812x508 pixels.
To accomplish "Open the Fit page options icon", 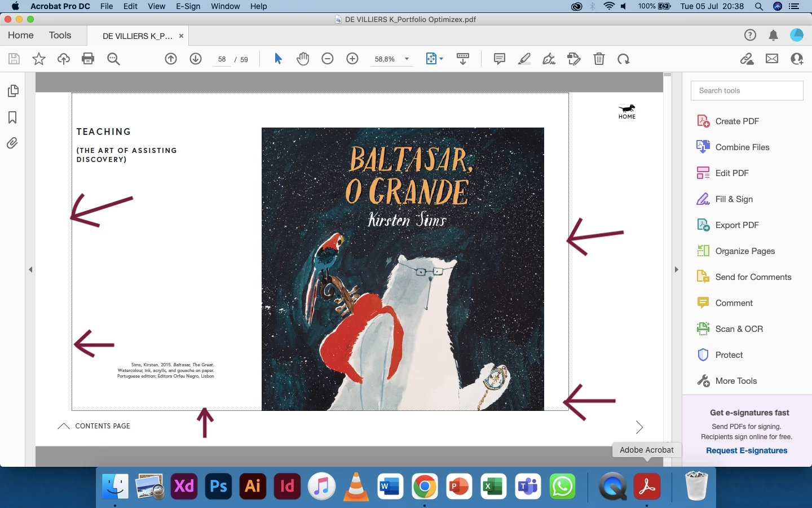I will [x=434, y=59].
